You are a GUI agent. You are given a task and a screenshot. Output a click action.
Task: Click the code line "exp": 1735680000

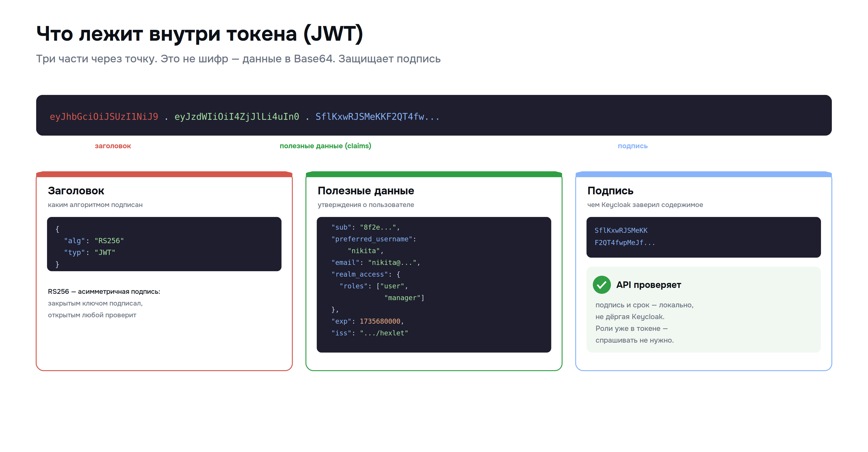point(367,321)
